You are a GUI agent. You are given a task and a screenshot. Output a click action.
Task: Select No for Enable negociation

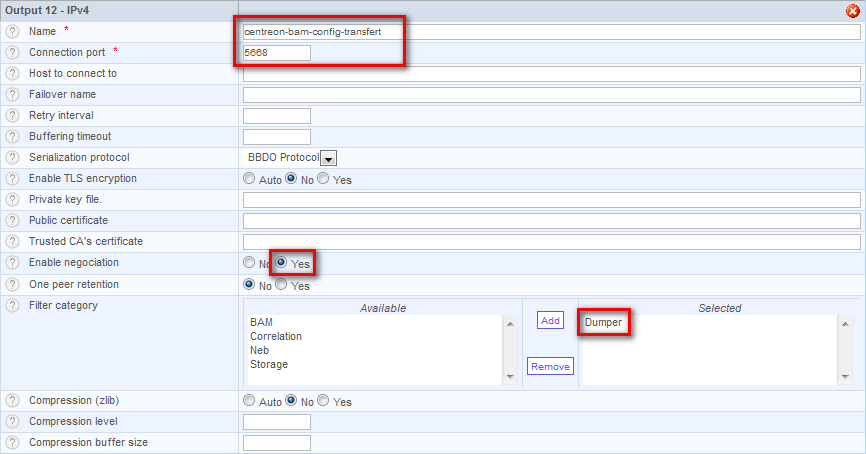pyautogui.click(x=250, y=264)
